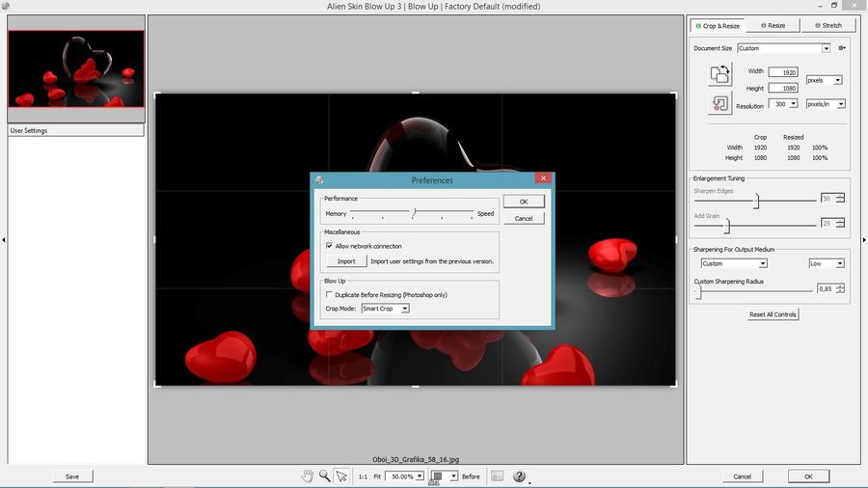Click the Custom Sharpening Radius 0,85 stepper
The image size is (868, 488).
pos(840,288)
